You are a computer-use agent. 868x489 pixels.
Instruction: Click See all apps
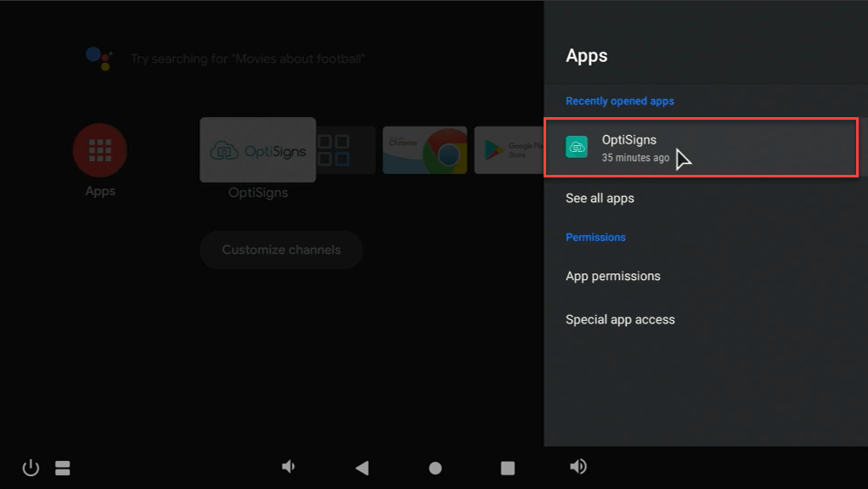[600, 198]
